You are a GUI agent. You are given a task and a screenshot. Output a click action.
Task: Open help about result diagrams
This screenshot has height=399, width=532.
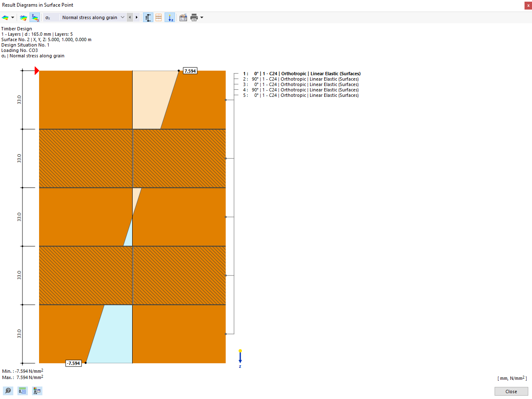coord(7,391)
